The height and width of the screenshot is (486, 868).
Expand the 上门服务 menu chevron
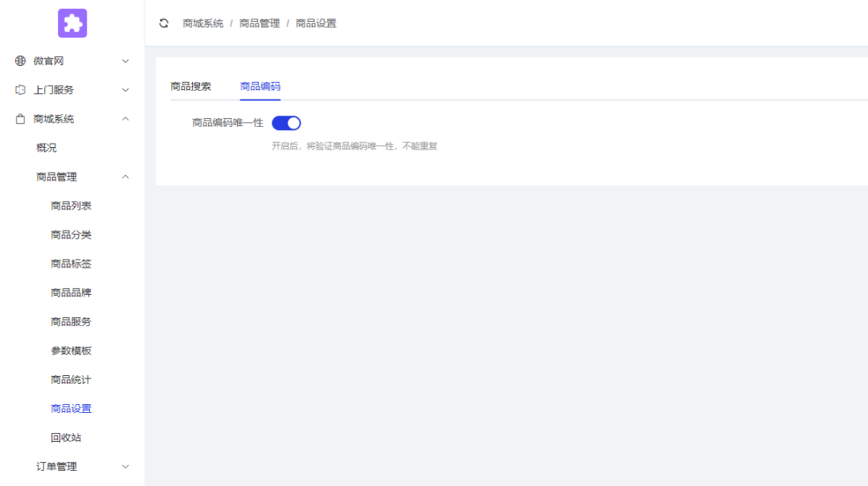[x=125, y=90]
